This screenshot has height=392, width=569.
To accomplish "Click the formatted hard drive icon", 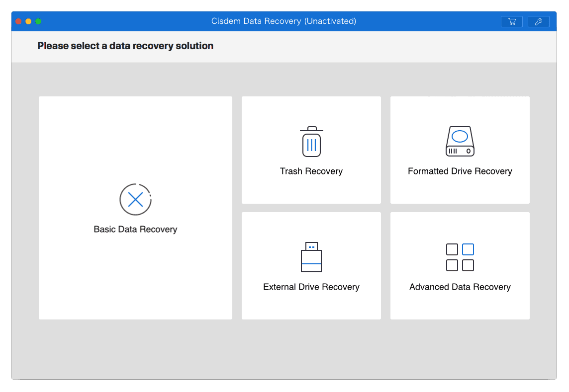I will [460, 141].
